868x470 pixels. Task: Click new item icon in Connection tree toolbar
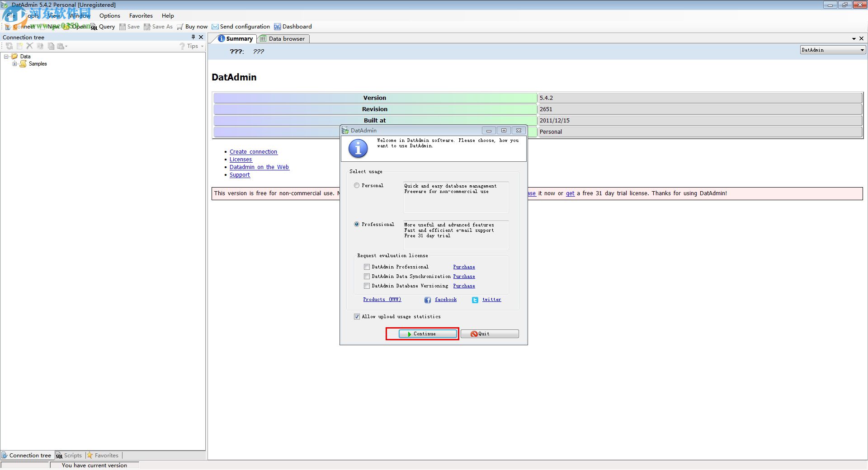(x=19, y=46)
